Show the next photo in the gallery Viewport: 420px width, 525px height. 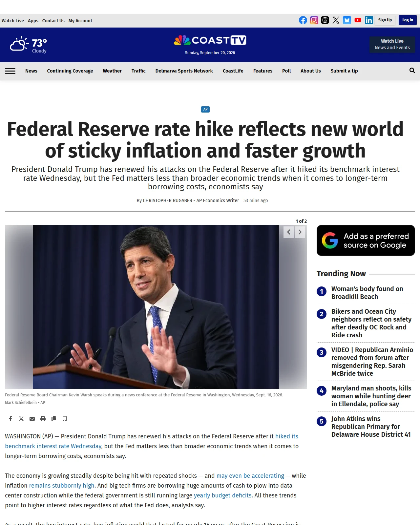[x=300, y=232]
